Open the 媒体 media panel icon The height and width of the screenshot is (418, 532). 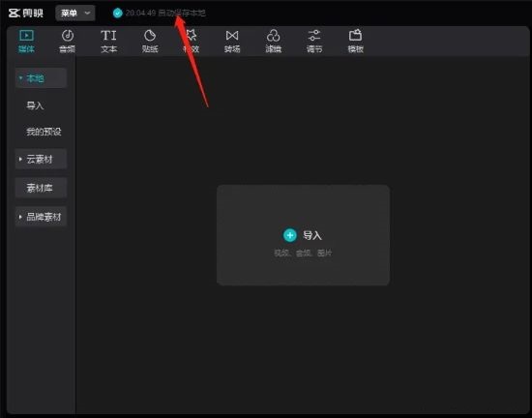(x=26, y=36)
